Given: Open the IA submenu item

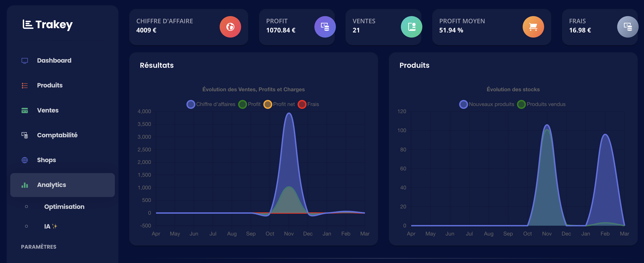Looking at the screenshot, I should pyautogui.click(x=48, y=227).
